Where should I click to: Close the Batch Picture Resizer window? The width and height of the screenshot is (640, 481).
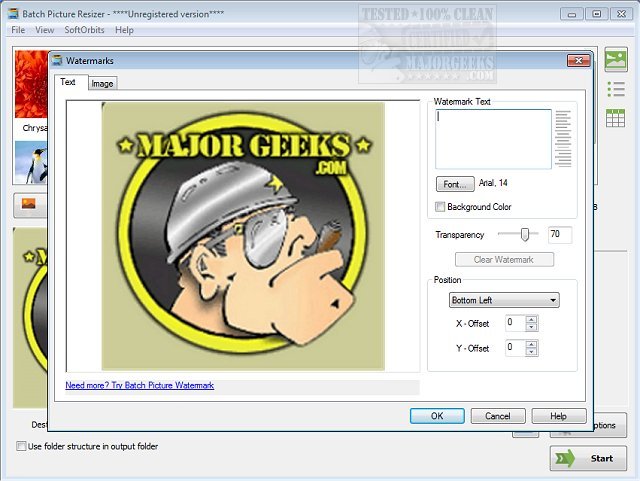[621, 14]
